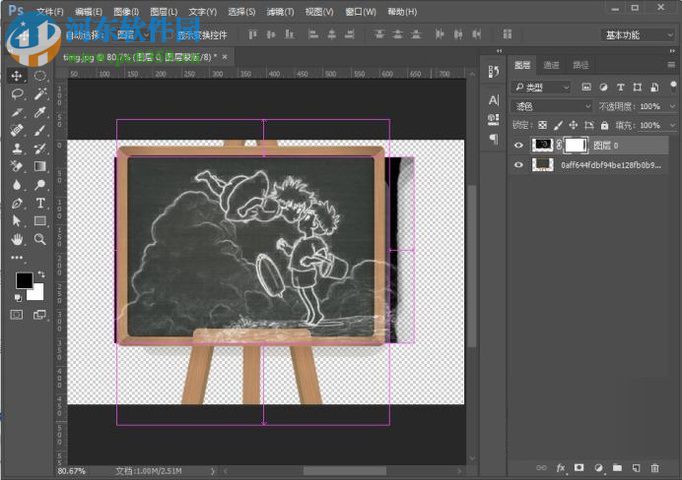Toggle layer filtering switch on or off
The height and width of the screenshot is (480, 682).
point(673,86)
